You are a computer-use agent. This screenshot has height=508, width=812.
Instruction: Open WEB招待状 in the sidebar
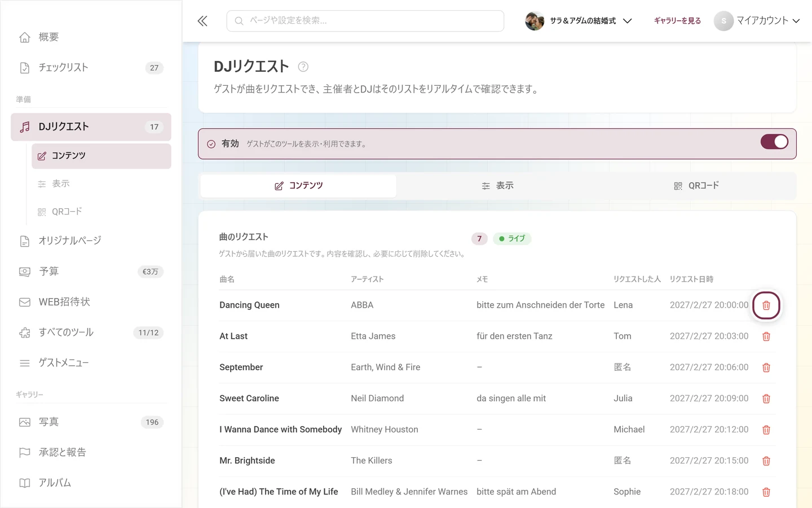[91, 302]
